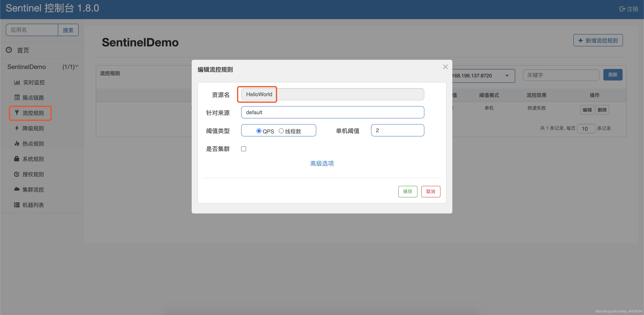Click the 保存 save button
The width and height of the screenshot is (644, 315).
pos(407,191)
